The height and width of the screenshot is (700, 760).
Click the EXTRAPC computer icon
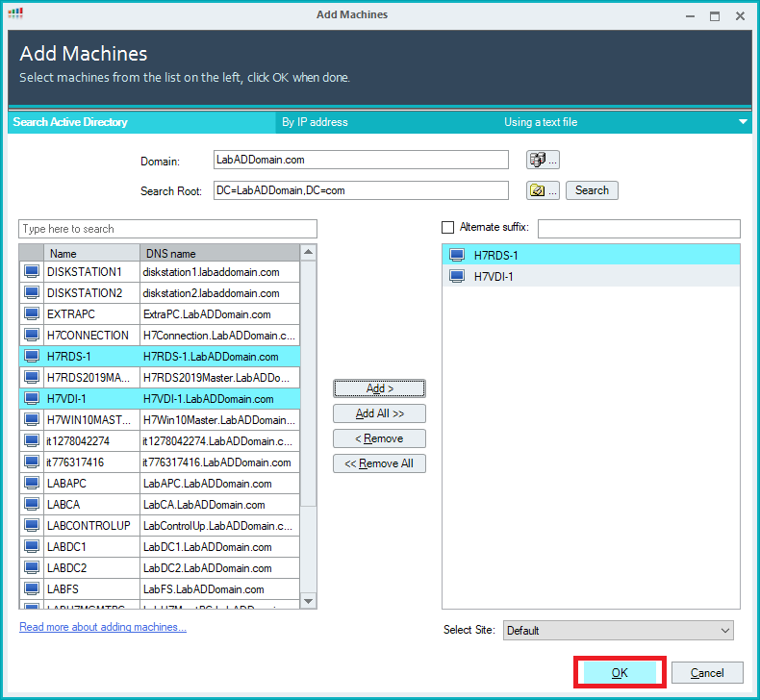[32, 314]
